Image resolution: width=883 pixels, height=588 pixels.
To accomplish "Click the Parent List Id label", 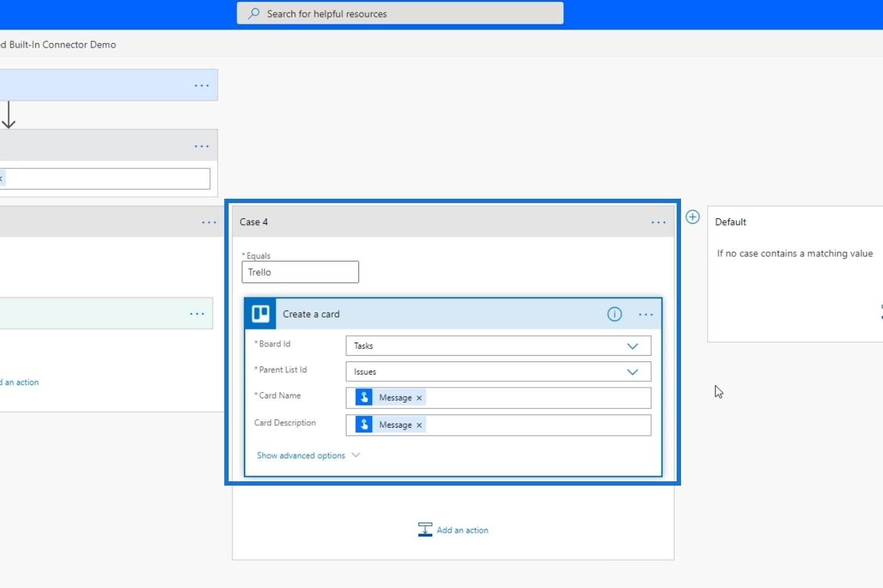I will click(283, 370).
